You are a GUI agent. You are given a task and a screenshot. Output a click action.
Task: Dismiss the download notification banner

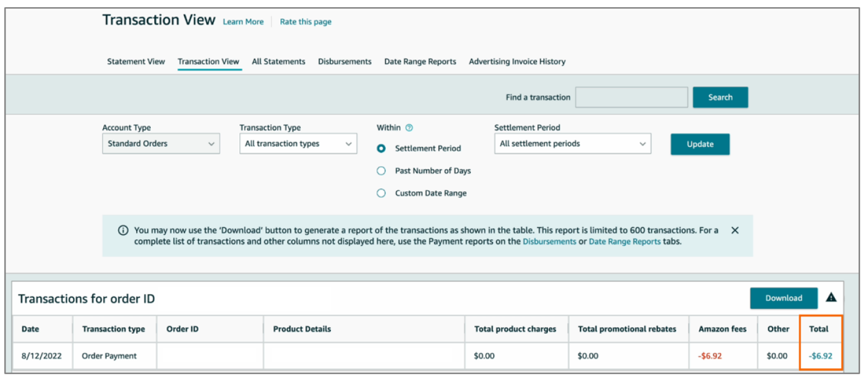tap(735, 230)
